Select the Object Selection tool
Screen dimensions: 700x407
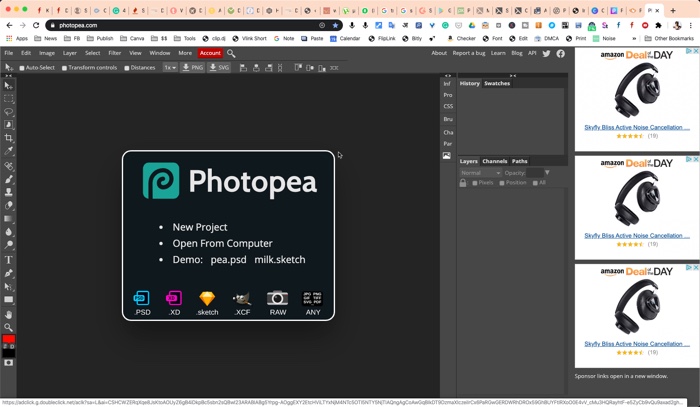point(8,125)
